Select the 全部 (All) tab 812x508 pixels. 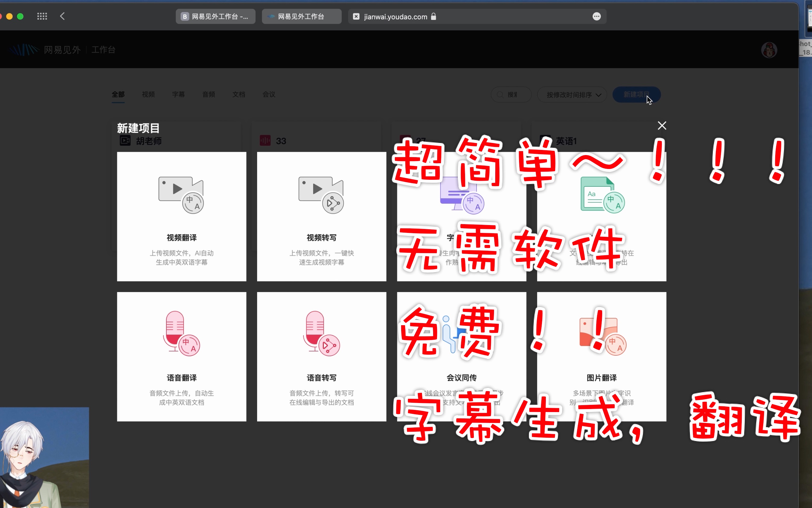[x=118, y=94]
